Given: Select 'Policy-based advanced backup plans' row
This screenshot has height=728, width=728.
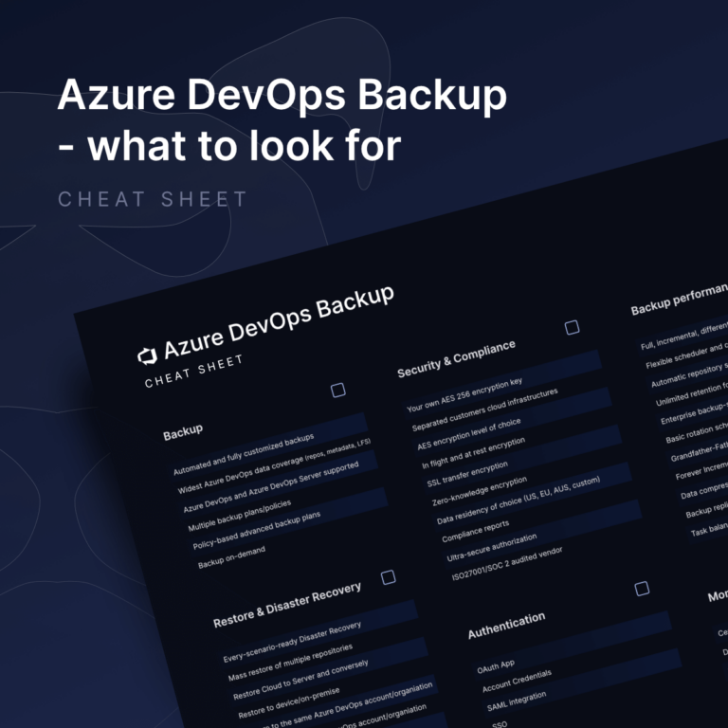Looking at the screenshot, I should click(x=256, y=531).
